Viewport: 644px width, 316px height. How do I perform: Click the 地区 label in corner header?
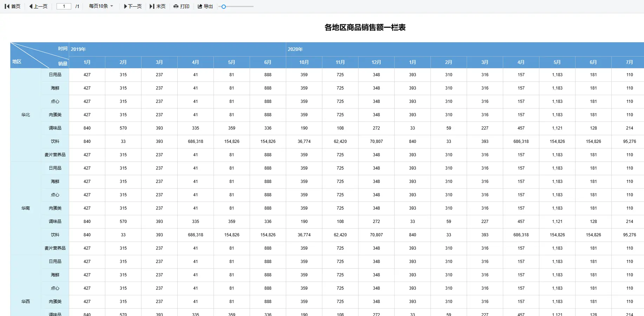click(17, 61)
